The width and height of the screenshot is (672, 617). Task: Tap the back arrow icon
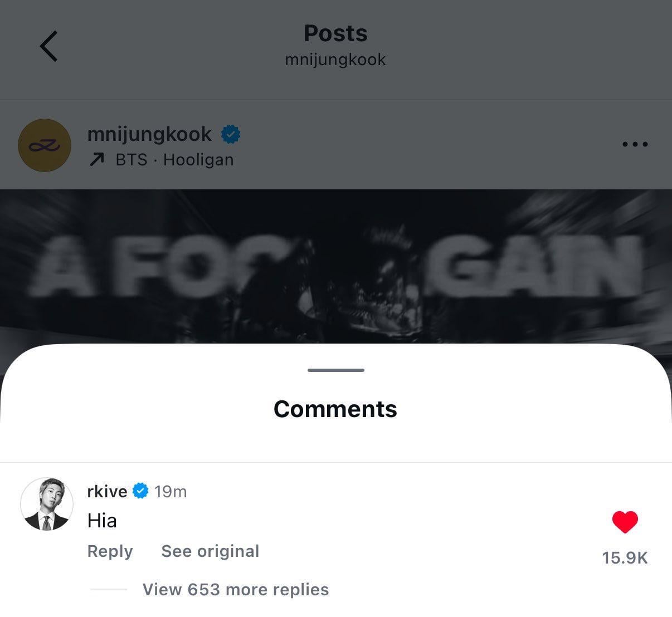pos(49,46)
